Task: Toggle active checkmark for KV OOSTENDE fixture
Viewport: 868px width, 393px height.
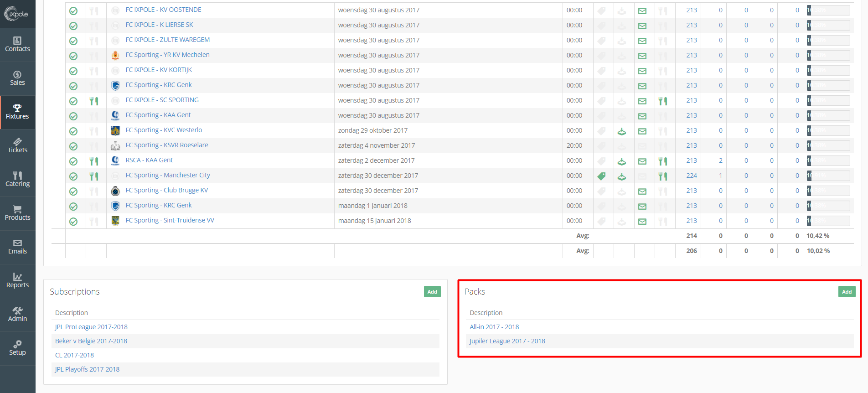Action: [73, 11]
